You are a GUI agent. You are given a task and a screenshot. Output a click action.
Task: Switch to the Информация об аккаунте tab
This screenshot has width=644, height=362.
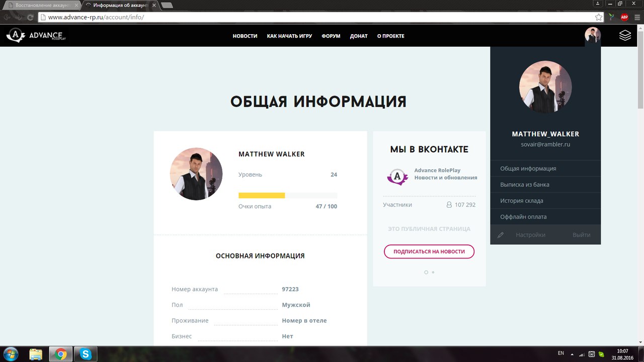[x=121, y=5]
